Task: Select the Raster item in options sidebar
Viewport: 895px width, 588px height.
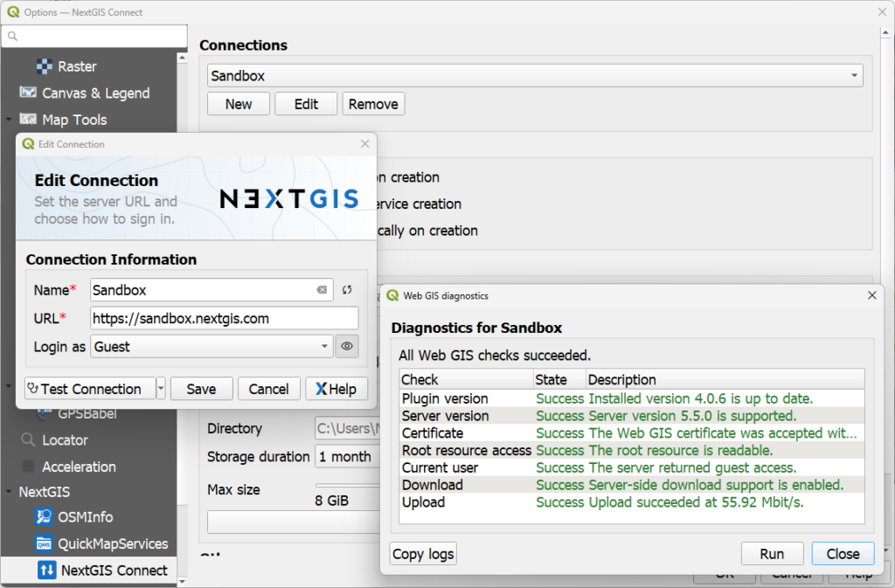Action: click(x=77, y=66)
